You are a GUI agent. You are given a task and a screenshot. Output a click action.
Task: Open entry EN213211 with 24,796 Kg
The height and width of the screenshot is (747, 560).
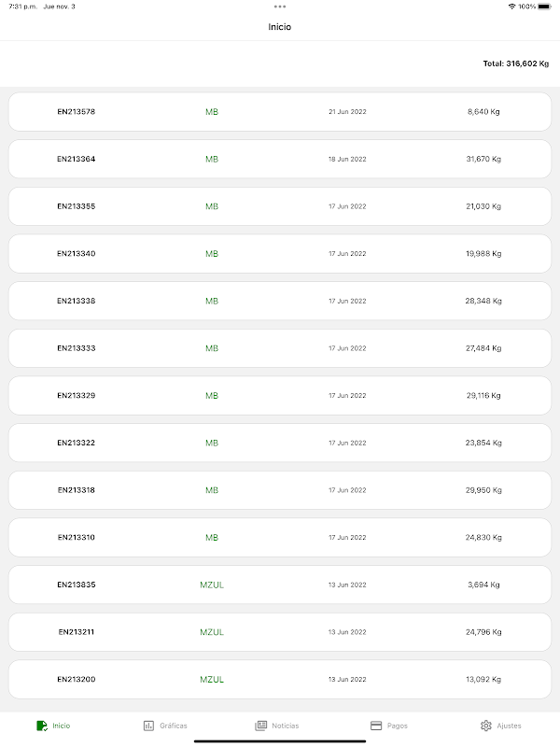click(x=280, y=632)
